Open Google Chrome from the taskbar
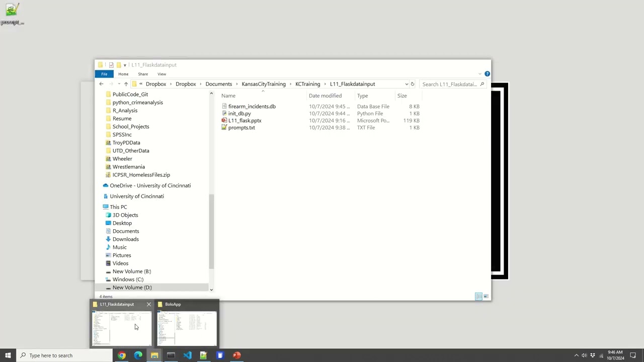This screenshot has height=362, width=644. point(122,355)
